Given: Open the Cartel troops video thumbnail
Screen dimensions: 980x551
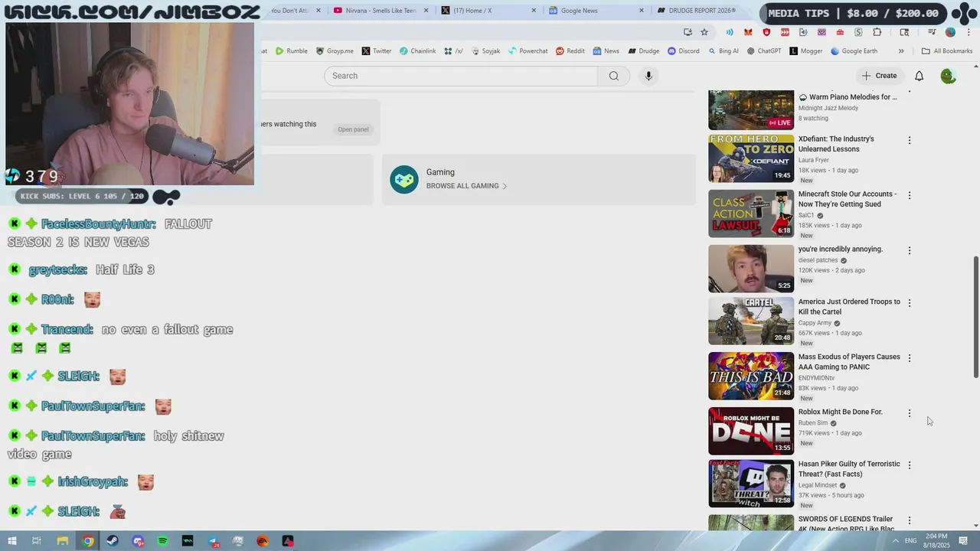Looking at the screenshot, I should pyautogui.click(x=751, y=321).
